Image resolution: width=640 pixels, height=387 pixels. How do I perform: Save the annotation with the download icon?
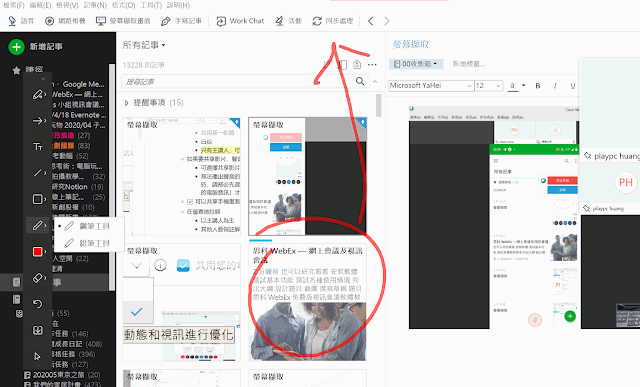(38, 330)
